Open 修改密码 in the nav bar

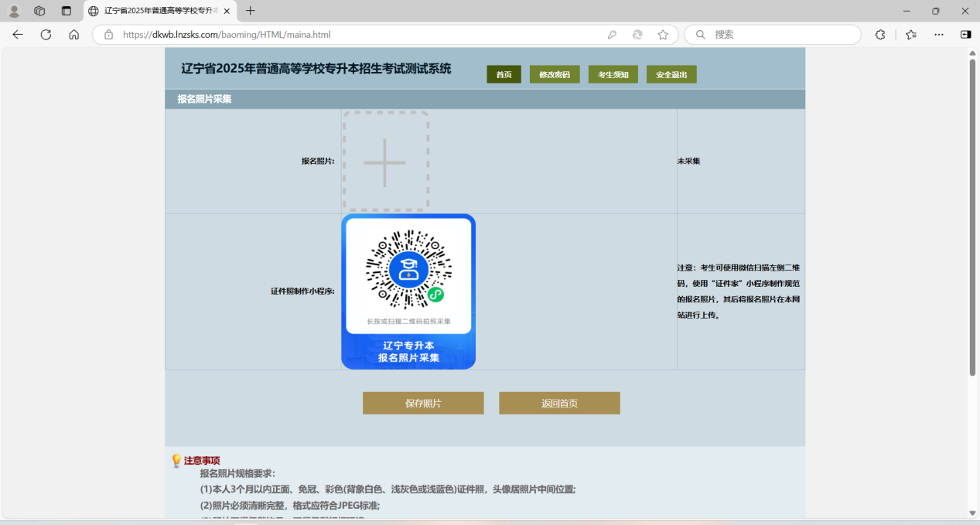coord(555,74)
